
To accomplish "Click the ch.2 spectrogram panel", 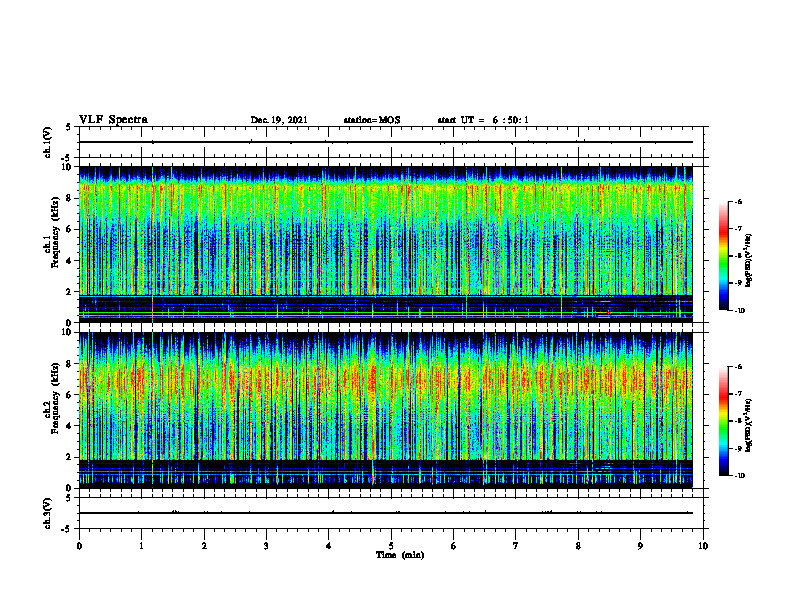I will pyautogui.click(x=386, y=410).
